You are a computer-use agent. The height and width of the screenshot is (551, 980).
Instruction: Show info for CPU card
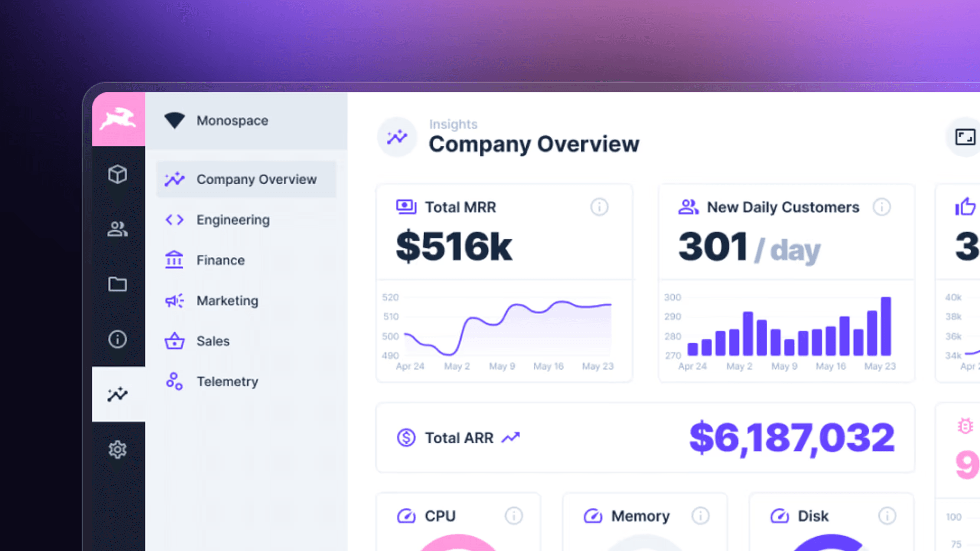(513, 516)
